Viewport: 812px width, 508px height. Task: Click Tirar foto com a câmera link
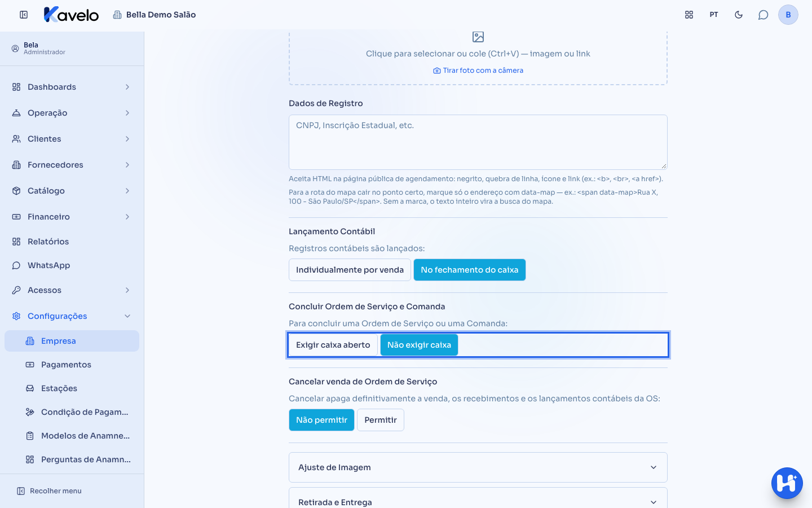pyautogui.click(x=478, y=71)
